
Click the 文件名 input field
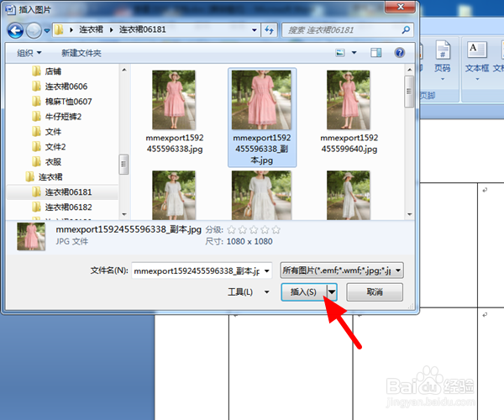pos(197,270)
